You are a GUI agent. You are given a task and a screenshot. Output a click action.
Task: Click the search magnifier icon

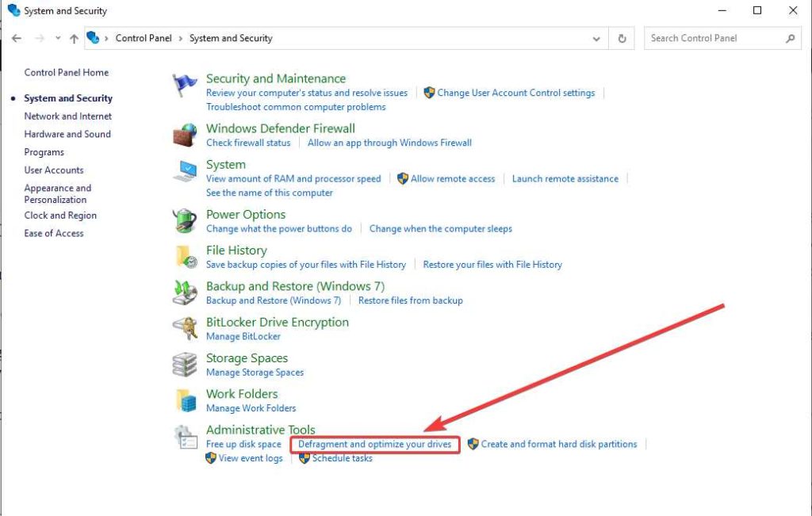[791, 38]
